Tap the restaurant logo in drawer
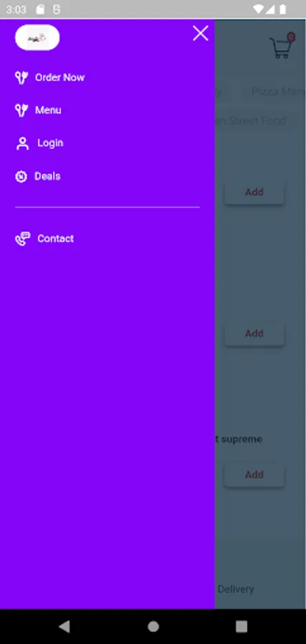Image resolution: width=306 pixels, height=644 pixels. tap(37, 37)
